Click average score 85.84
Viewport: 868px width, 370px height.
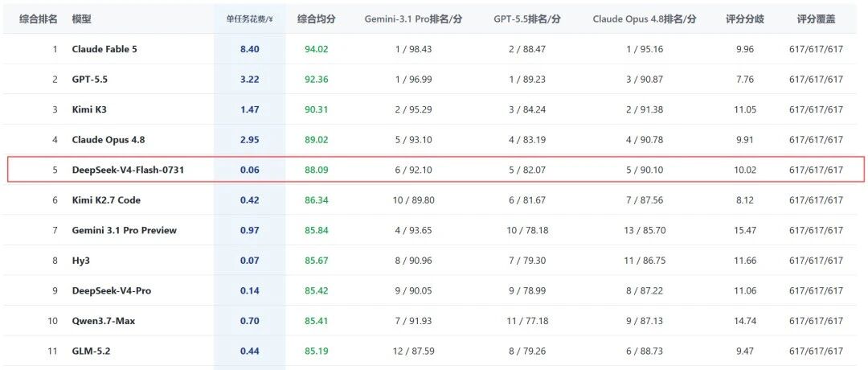tap(316, 230)
